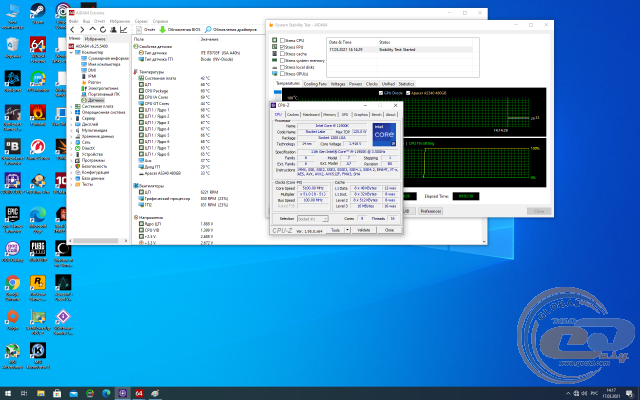This screenshot has width=640, height=400.
Task: Open the AIDA64 graph chart toolbar icon
Action: (x=123, y=30)
